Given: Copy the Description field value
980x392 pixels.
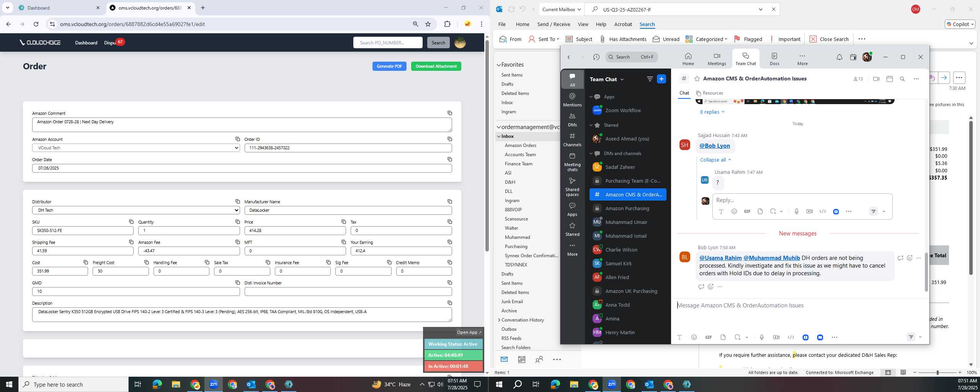Looking at the screenshot, I should 450,303.
